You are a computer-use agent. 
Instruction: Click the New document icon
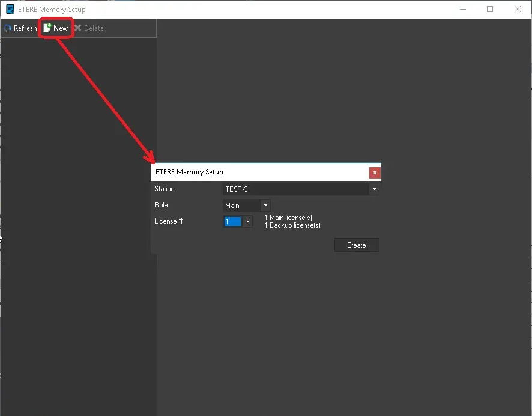47,28
